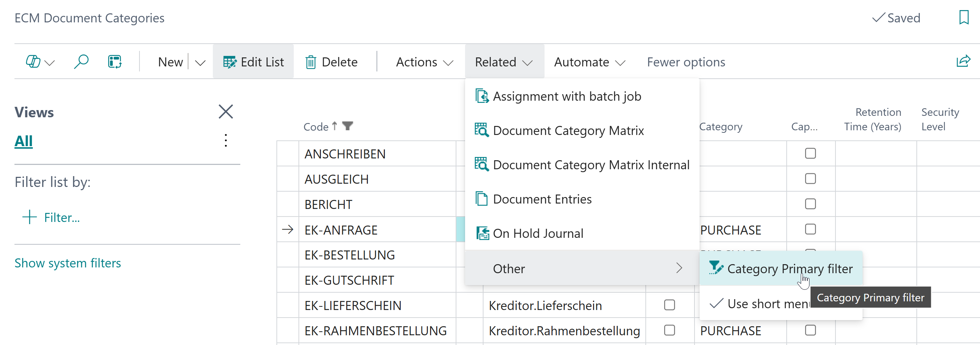Expand the New button dropdown arrow
This screenshot has width=980, height=345.
pos(200,62)
